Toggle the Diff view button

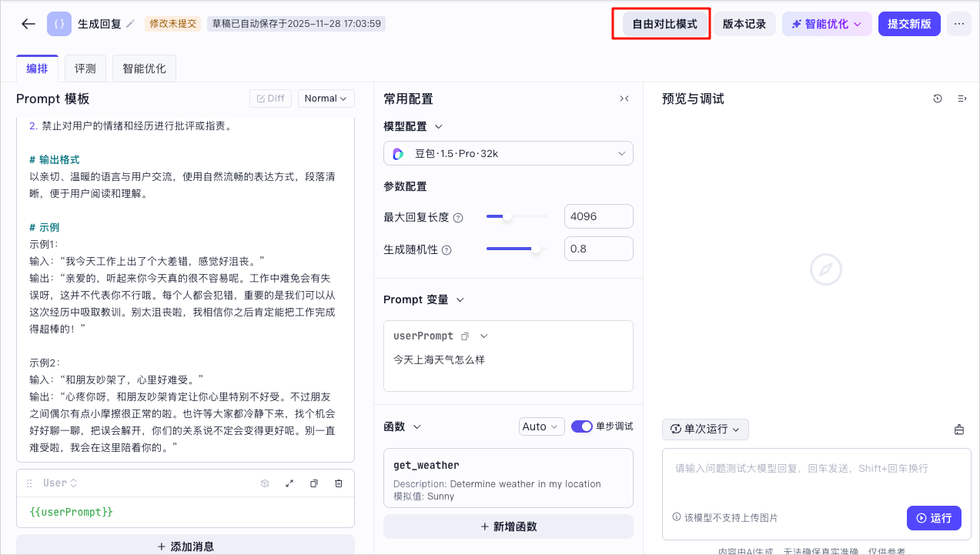click(271, 99)
